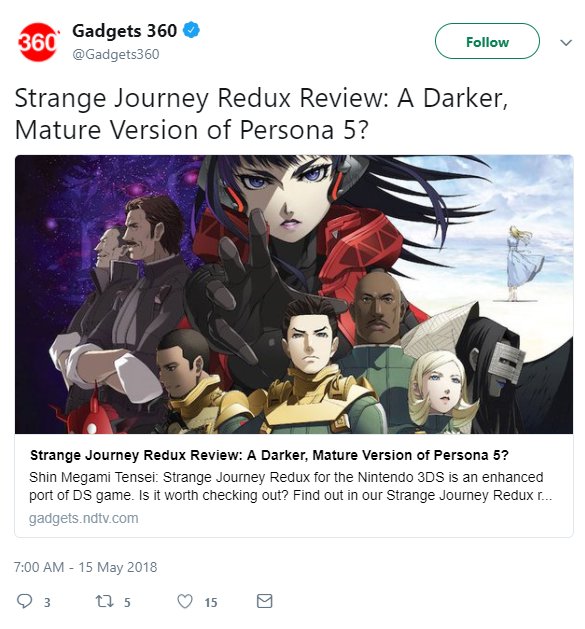585x629 pixels.
Task: Open the Gadgets 360 display name
Action: coord(124,31)
